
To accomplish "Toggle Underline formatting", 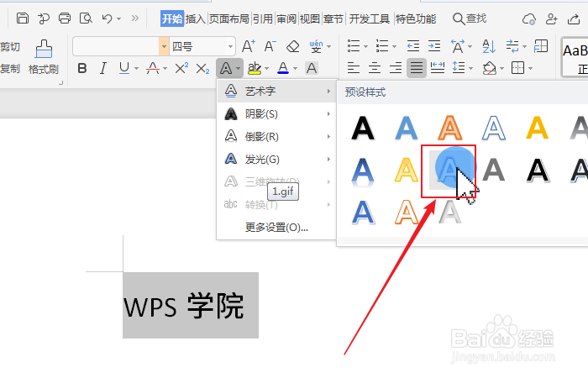I will (x=124, y=68).
